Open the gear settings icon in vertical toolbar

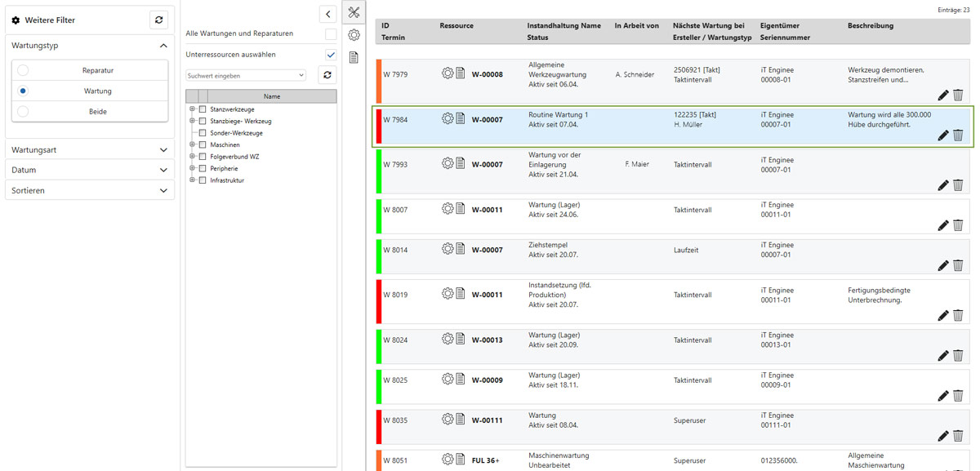354,35
